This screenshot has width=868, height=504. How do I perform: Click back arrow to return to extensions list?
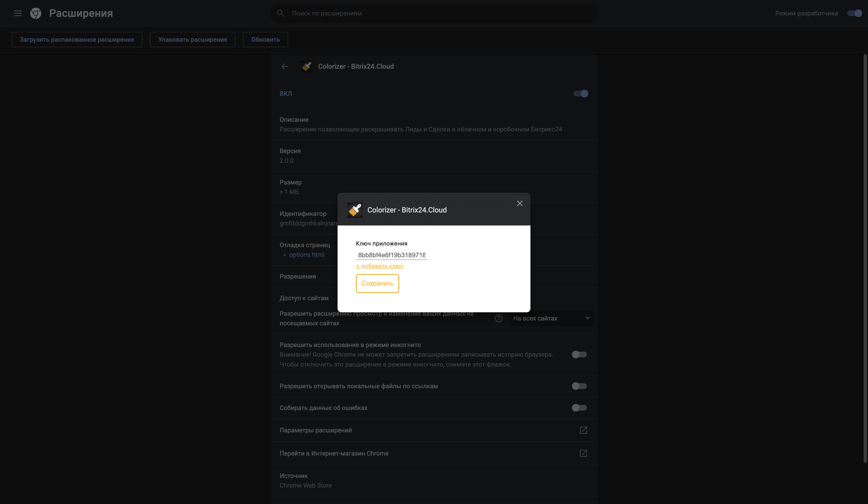coord(285,66)
